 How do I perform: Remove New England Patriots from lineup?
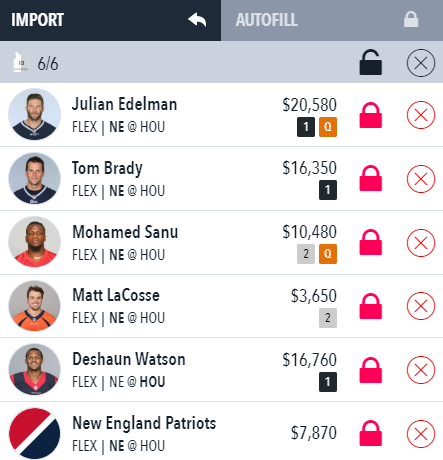click(421, 434)
